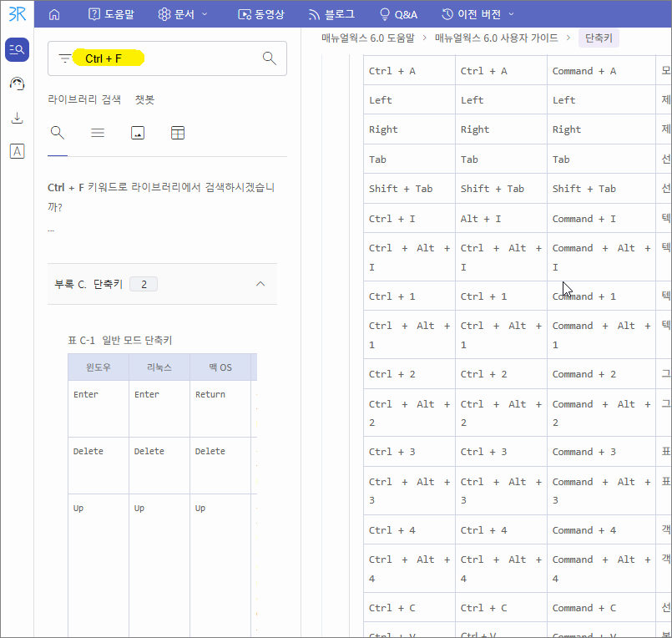This screenshot has width=672, height=638.
Task: Go to the home page icon
Action: click(x=54, y=14)
